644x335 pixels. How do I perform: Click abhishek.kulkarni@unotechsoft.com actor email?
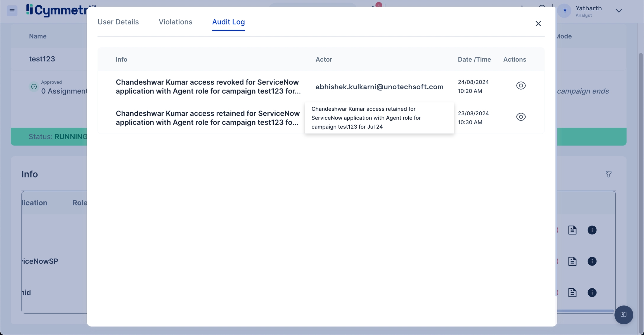(379, 87)
